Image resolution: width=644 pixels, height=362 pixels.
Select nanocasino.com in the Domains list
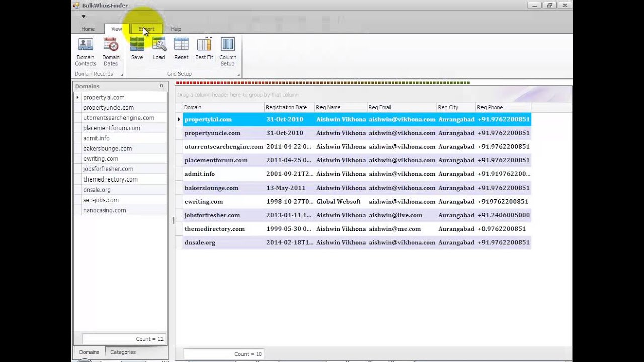pyautogui.click(x=124, y=211)
